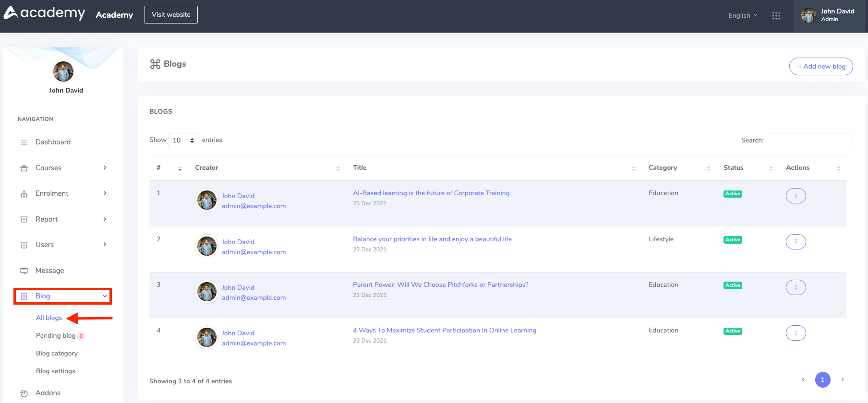Screen dimensions: 868x403
Task: Open actions menu for the Lifestyle blog row
Action: pos(796,242)
